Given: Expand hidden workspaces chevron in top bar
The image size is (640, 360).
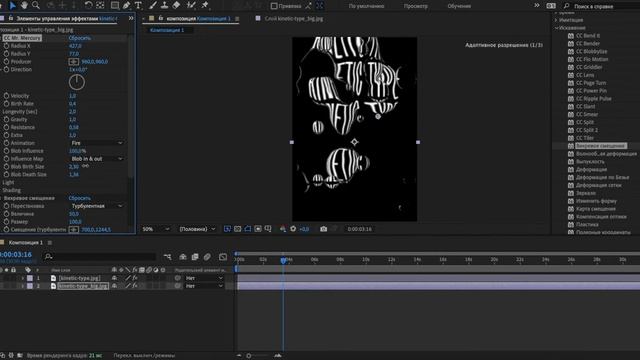Looking at the screenshot, I should click(537, 6).
